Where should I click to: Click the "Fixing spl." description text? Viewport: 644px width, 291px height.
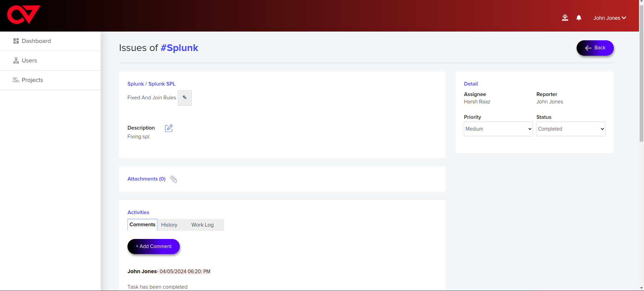[x=139, y=137]
